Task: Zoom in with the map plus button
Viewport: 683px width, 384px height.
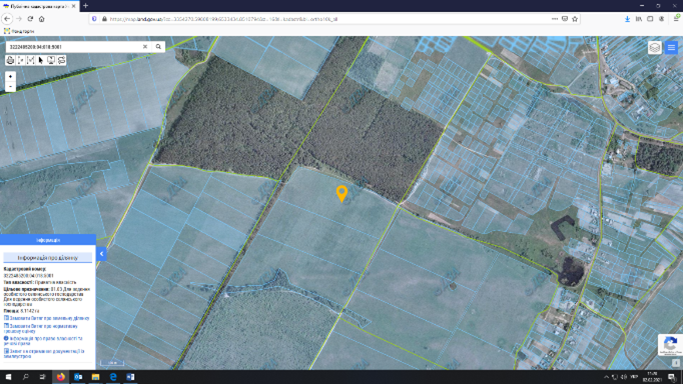Action: tap(10, 76)
